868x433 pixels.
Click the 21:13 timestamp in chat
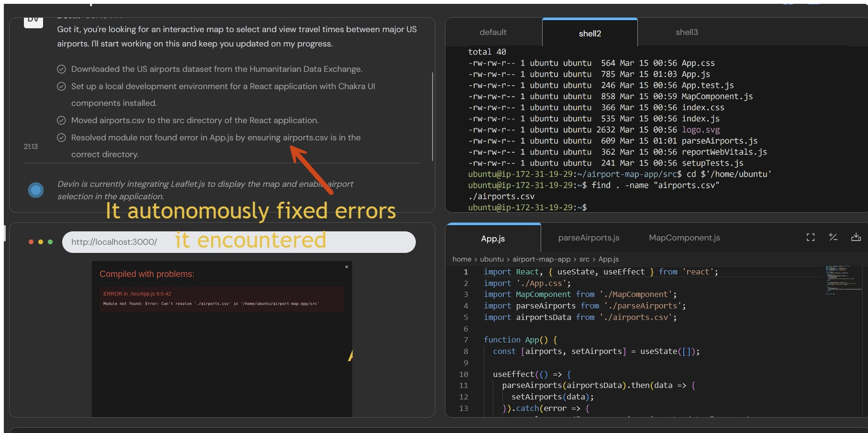31,147
